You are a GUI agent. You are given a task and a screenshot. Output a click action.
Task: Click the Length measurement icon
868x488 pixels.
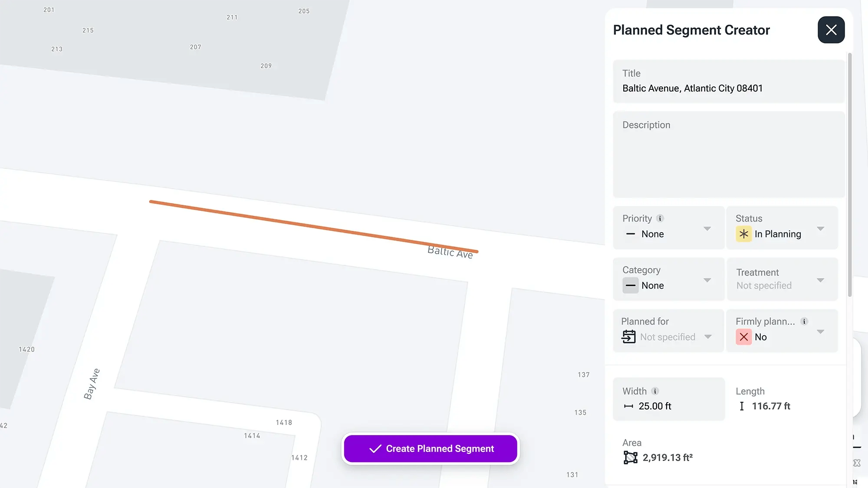click(x=742, y=406)
